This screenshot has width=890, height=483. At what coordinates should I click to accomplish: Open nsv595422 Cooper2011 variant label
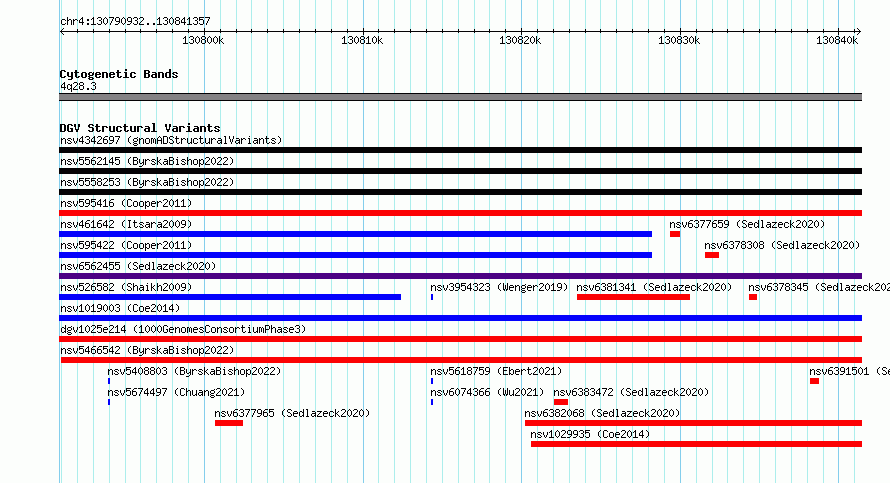(x=126, y=245)
